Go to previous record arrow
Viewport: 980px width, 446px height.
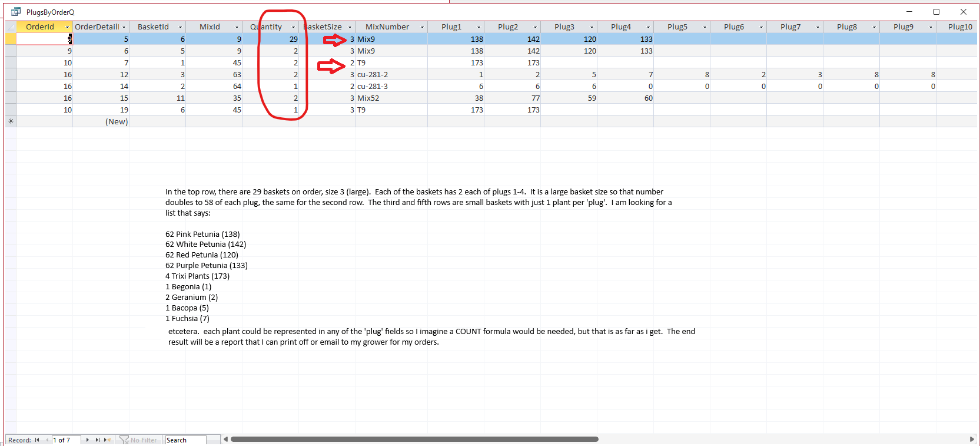(47, 440)
